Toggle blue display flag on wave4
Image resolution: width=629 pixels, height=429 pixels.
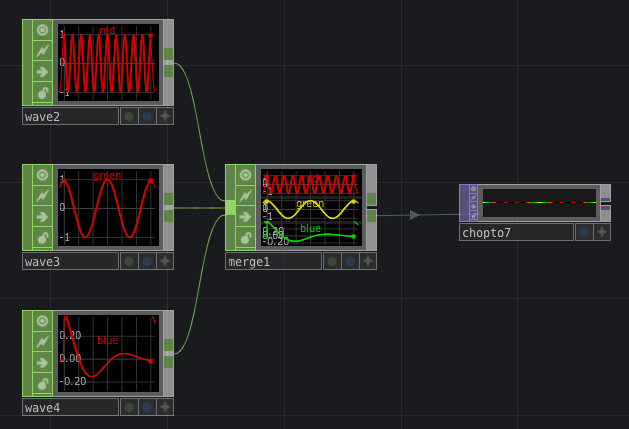(x=147, y=407)
